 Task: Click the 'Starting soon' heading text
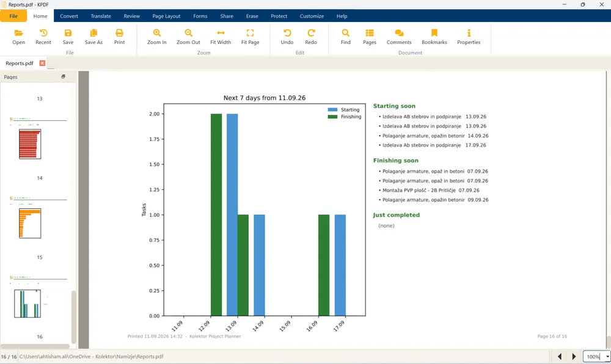tap(394, 106)
